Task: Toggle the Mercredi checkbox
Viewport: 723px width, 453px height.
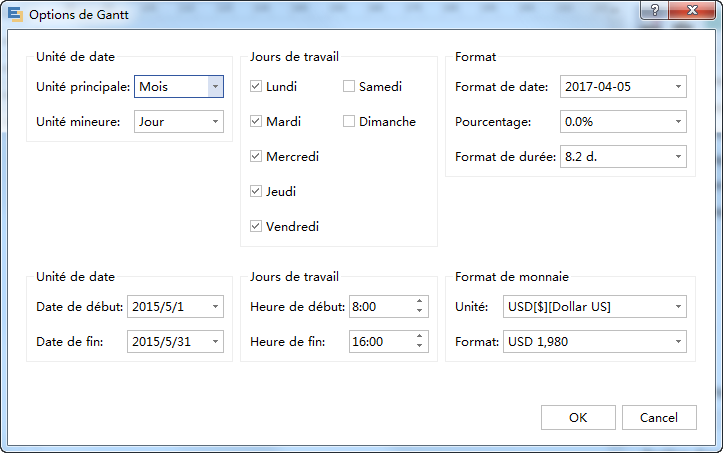Action: (256, 157)
